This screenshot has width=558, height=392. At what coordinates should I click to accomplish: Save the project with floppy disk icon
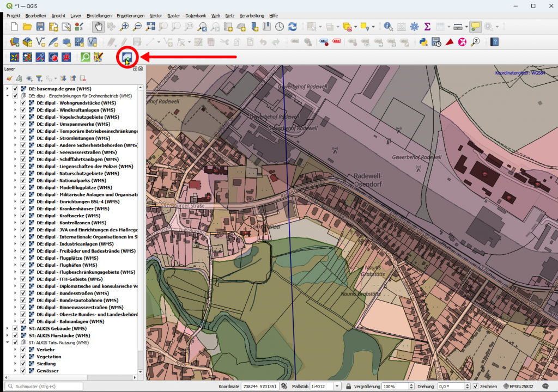coord(40,27)
